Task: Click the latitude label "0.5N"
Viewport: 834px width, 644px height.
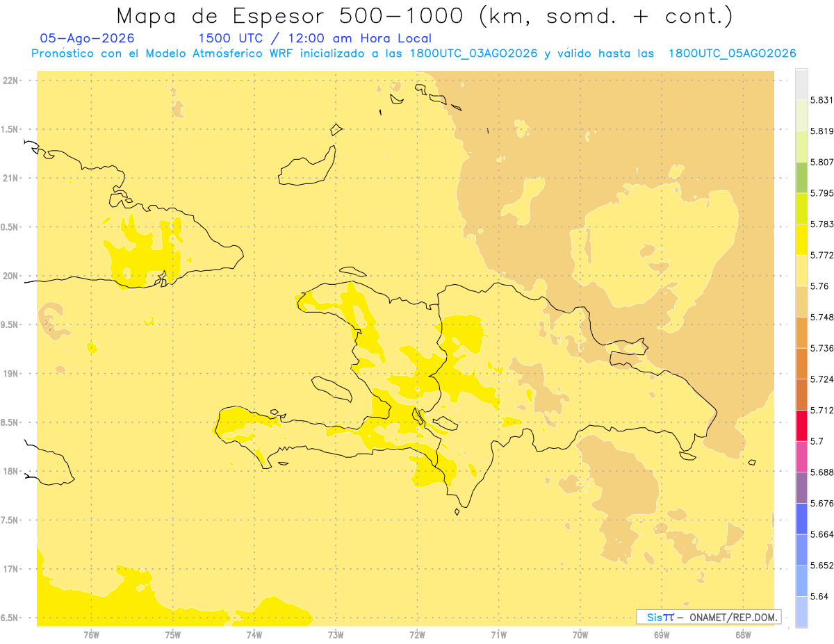Action: coord(10,227)
